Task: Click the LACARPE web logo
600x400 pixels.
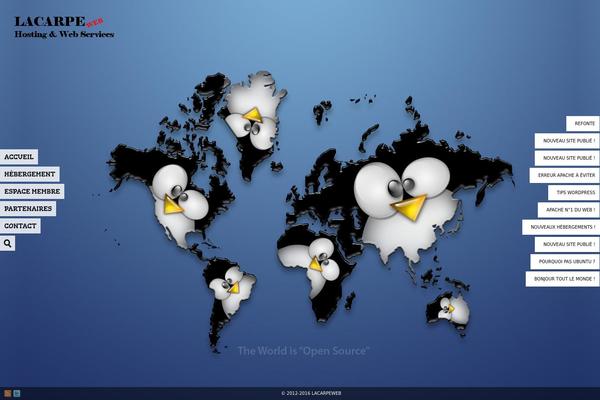Action: coord(59,21)
